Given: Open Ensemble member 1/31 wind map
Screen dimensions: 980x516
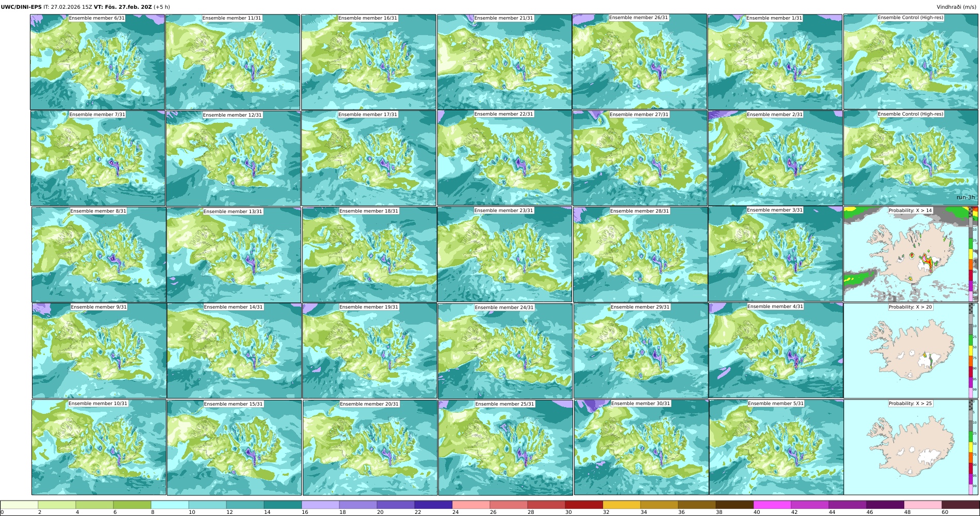Looking at the screenshot, I should tap(775, 62).
